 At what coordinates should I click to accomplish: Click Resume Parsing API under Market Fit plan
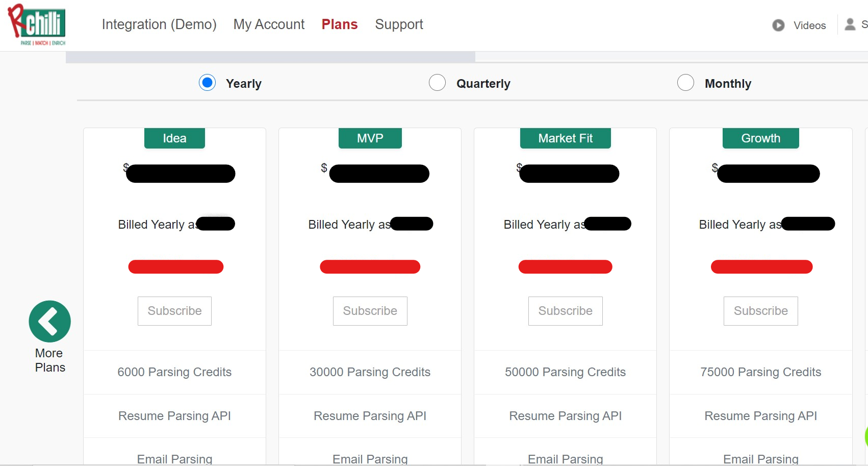[x=566, y=416]
